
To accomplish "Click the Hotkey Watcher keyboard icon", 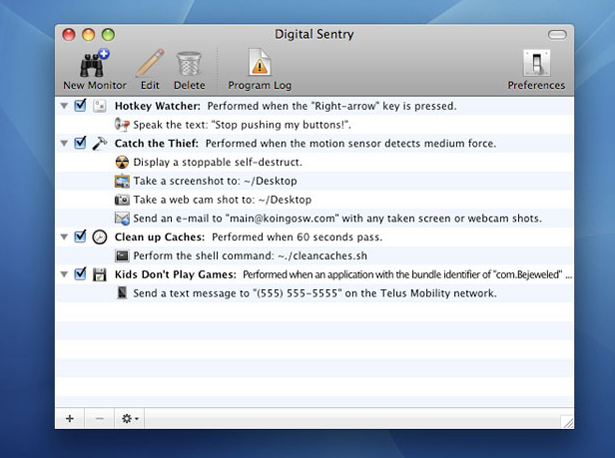I will (100, 106).
